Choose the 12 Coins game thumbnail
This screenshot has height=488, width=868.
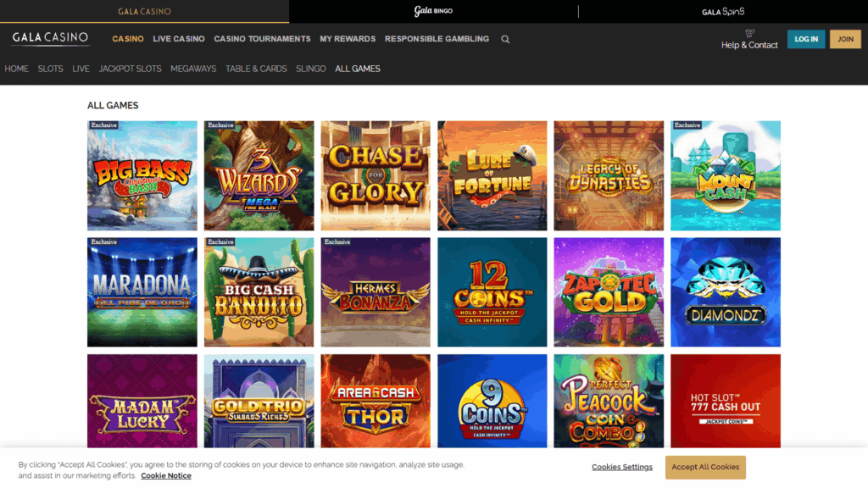pos(492,292)
